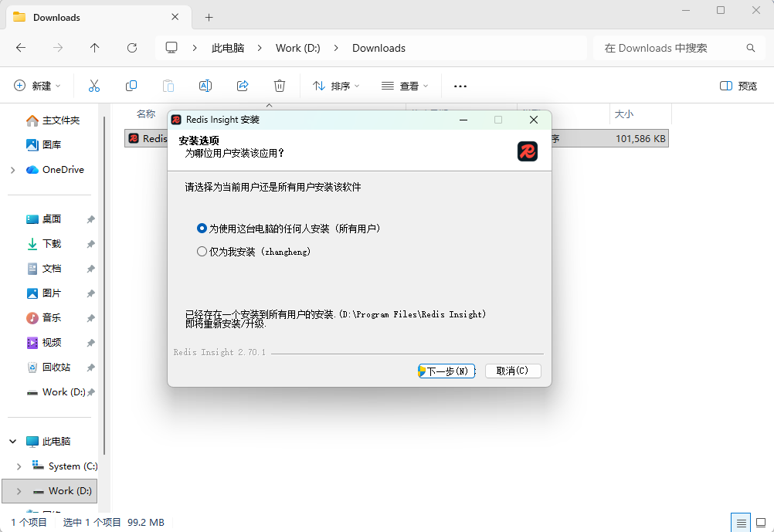Screen dimensions: 774x532
Task: Click the sidebar vertical scrollbar
Action: 104,286
